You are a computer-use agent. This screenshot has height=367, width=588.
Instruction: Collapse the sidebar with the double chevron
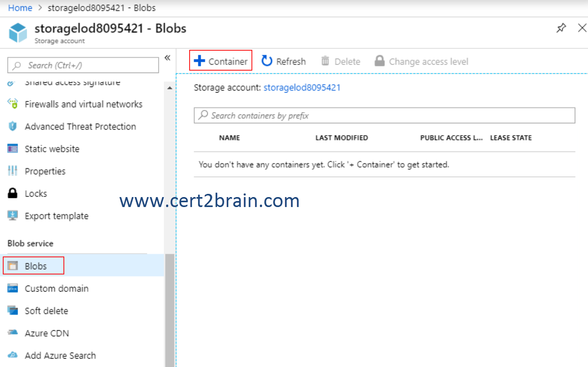point(168,58)
